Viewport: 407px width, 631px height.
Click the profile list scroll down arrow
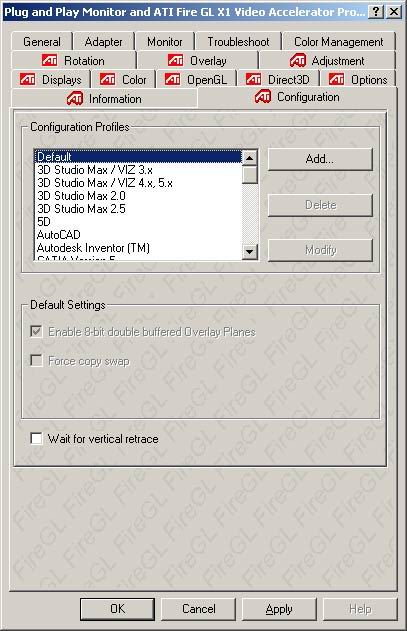coord(250,252)
